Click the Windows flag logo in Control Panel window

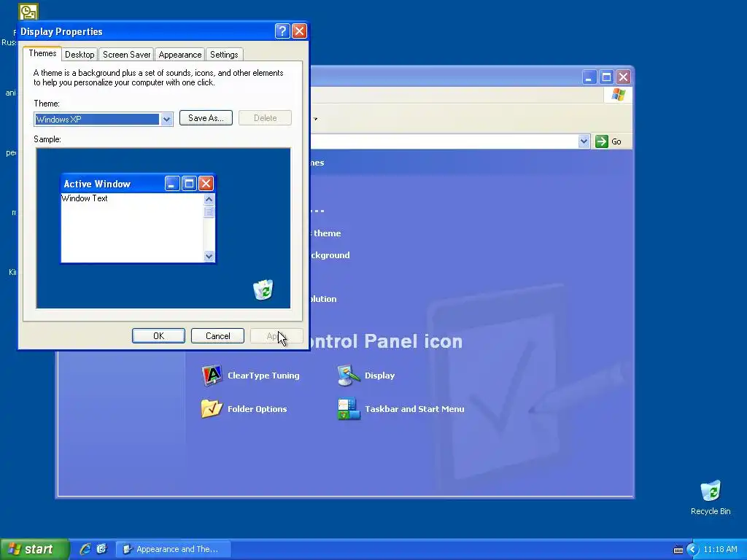point(619,95)
